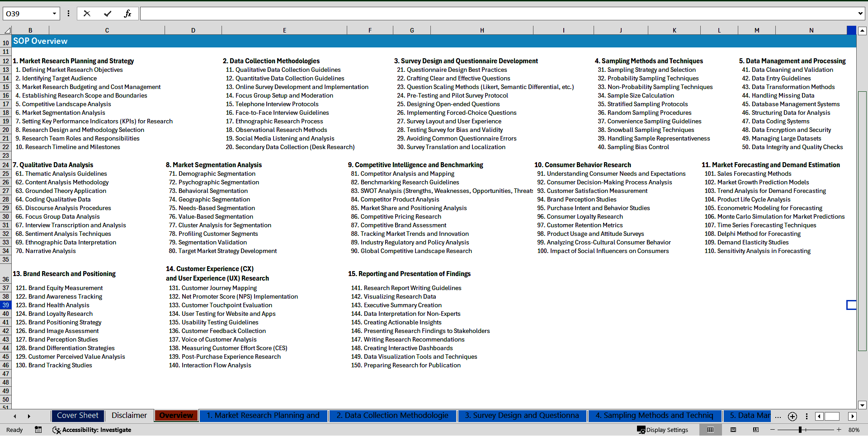Switch to Page Break Preview view
This screenshot has width=868, height=436.
click(755, 430)
